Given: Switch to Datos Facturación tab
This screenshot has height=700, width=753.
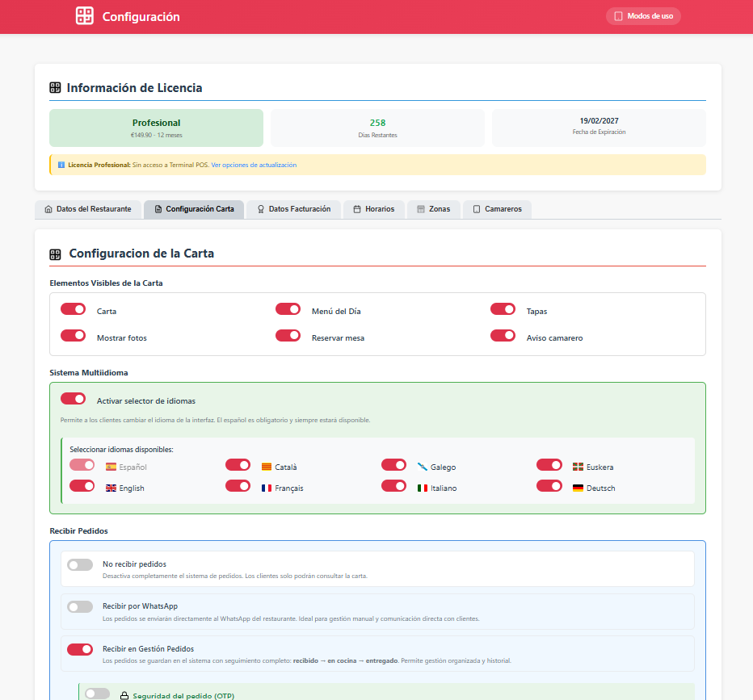Looking at the screenshot, I should (x=294, y=209).
